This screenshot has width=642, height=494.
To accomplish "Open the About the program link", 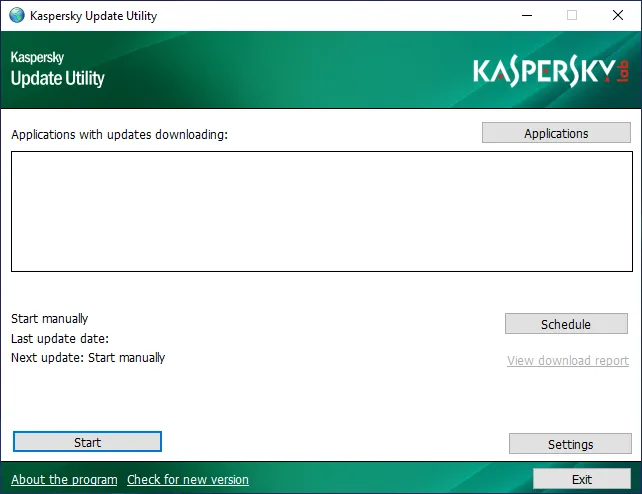I will pos(64,479).
